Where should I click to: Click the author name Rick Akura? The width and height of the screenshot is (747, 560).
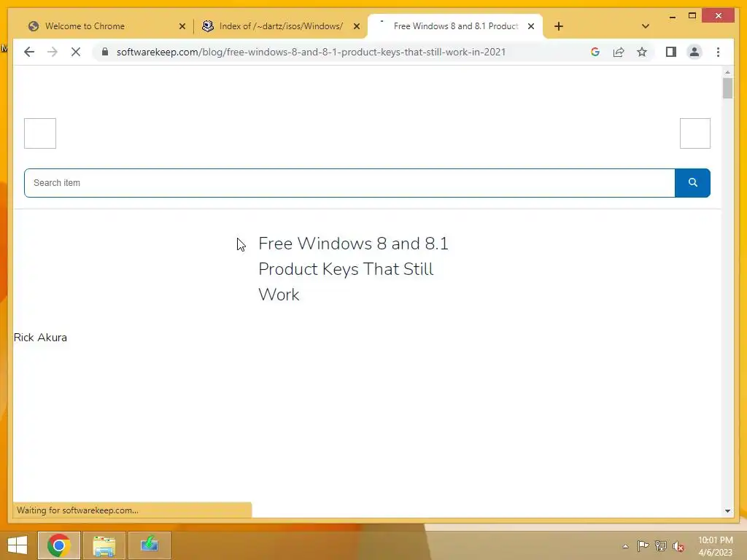point(41,338)
